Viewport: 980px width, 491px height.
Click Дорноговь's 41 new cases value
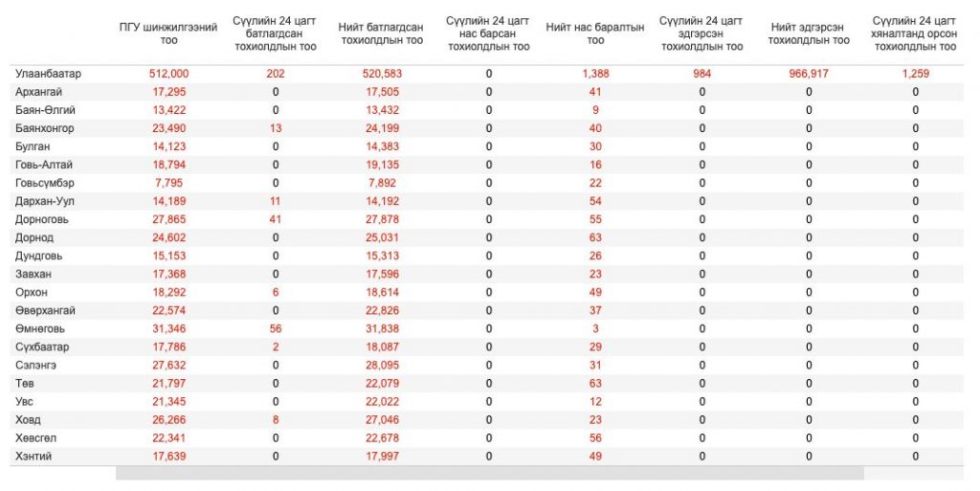(x=275, y=219)
